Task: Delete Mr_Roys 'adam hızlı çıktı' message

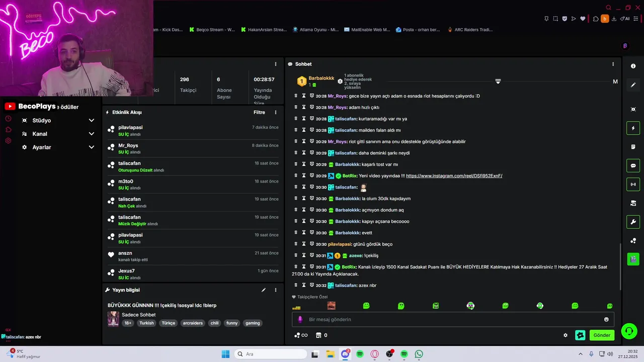Action: coord(296,107)
